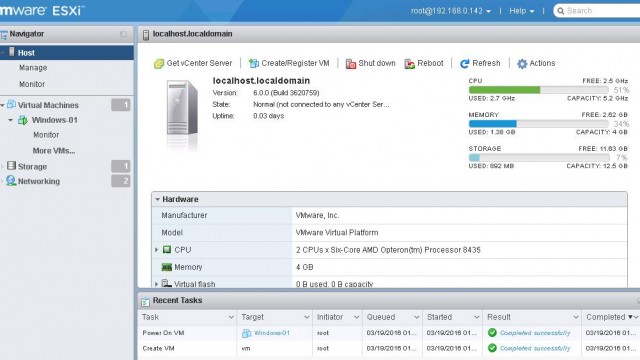Click the large server tower image
The height and width of the screenshot is (360, 640).
click(x=182, y=108)
